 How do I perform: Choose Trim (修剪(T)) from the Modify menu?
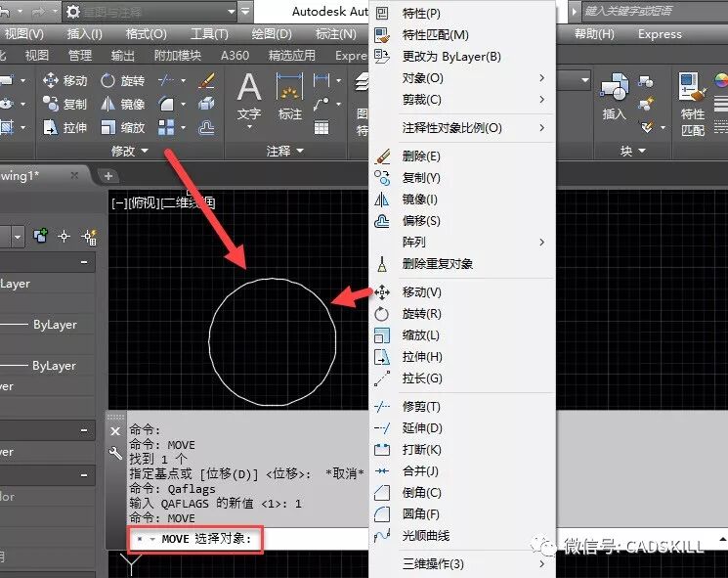pos(462,407)
